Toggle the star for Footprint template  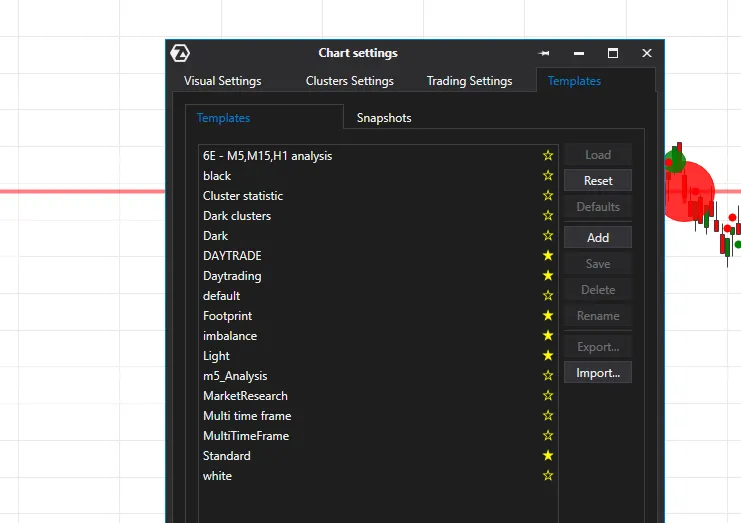coord(548,316)
